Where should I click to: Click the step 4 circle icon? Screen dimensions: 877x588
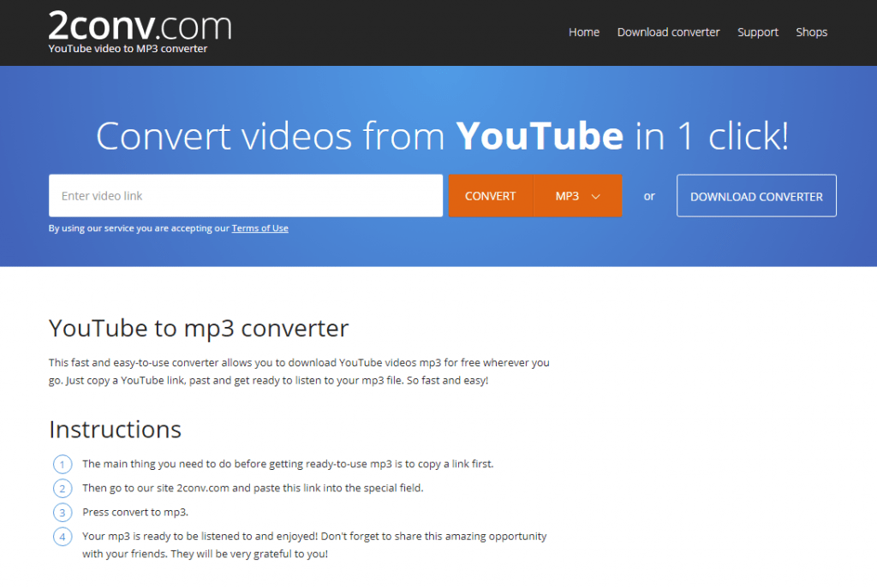point(63,538)
